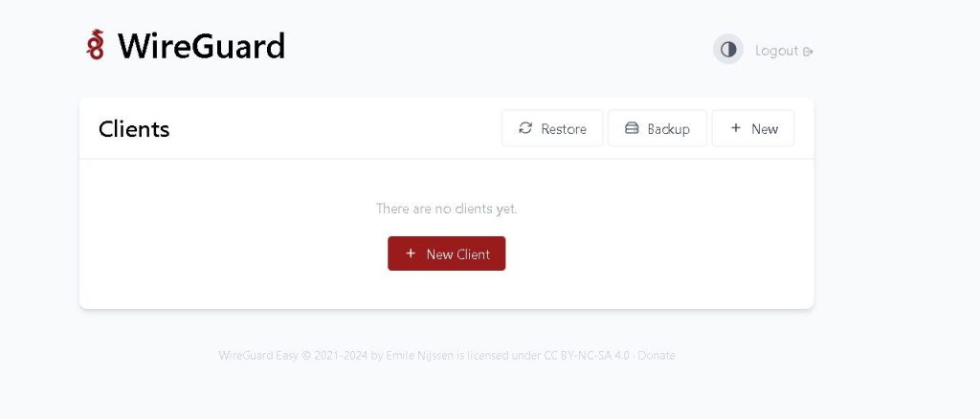Click the red WireGuard dragon logo
Image resolution: width=980 pixels, height=419 pixels.
tap(95, 45)
